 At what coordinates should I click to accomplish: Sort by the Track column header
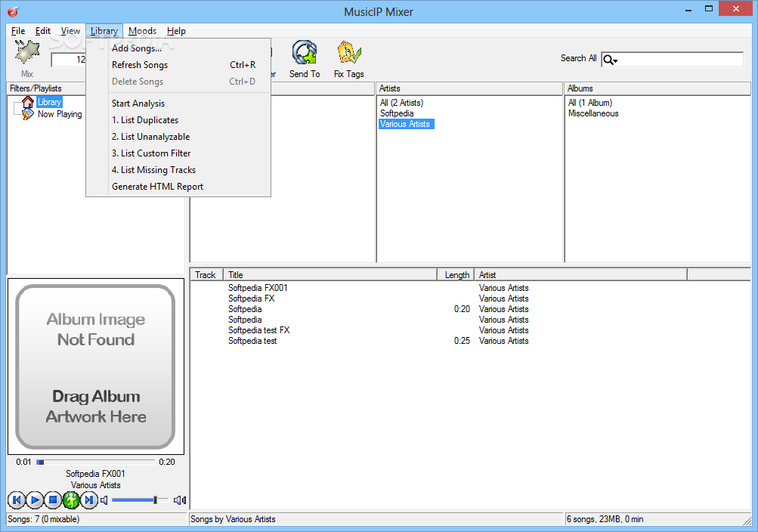(x=206, y=275)
